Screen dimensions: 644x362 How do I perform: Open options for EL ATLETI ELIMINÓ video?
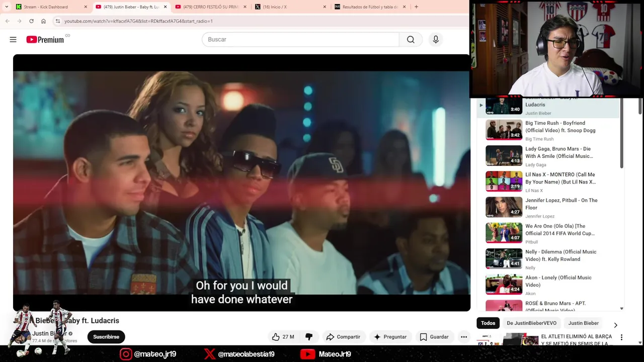[621, 337]
